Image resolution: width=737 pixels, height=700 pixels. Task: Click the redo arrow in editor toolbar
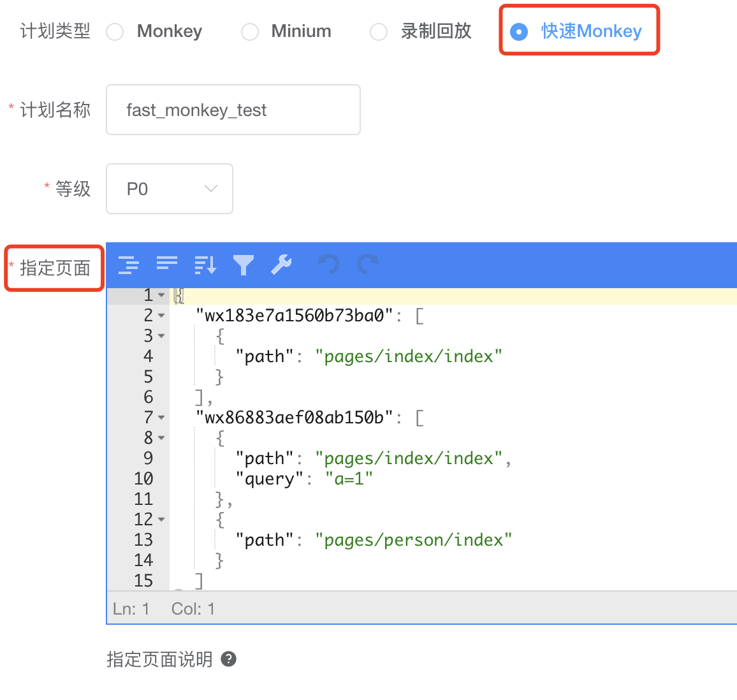368,264
